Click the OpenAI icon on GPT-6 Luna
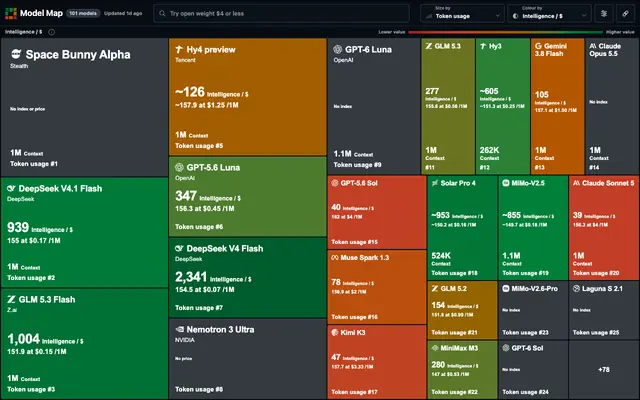The image size is (640, 400). click(x=337, y=49)
